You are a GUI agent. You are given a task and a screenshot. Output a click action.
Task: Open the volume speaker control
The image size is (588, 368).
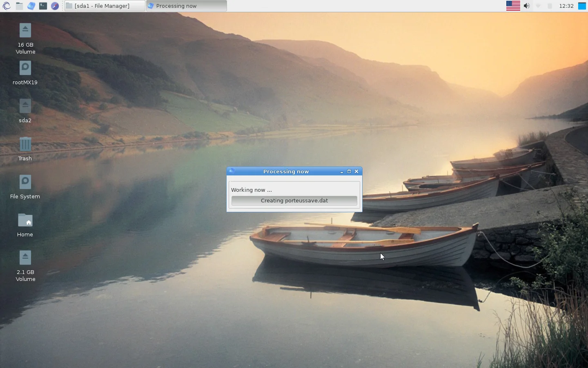tap(527, 6)
